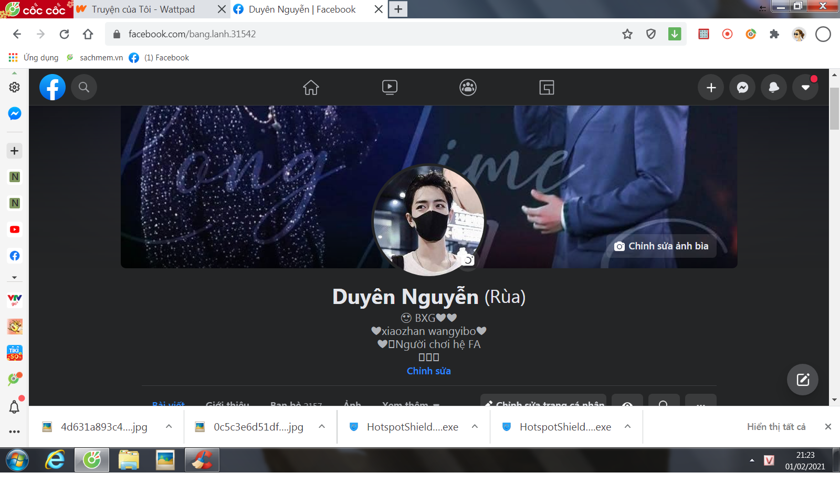The height and width of the screenshot is (504, 840).
Task: Click the Facebook search magnifier icon
Action: coord(84,87)
